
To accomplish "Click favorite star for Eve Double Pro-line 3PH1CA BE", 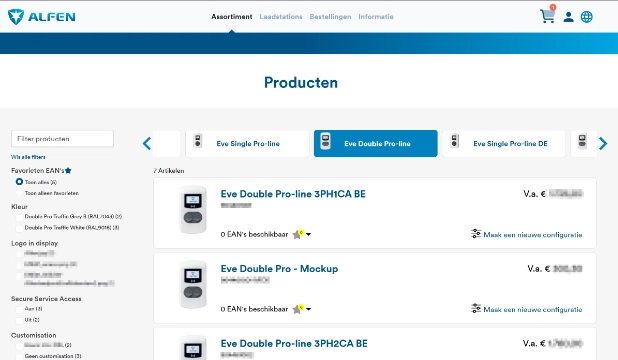I will point(297,235).
